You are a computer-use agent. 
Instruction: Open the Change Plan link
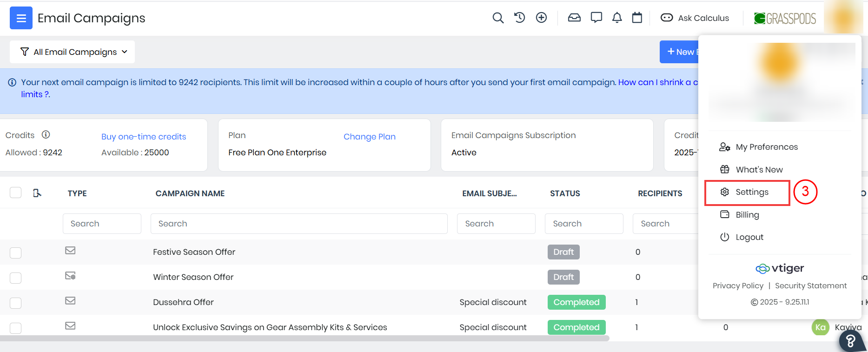point(369,137)
